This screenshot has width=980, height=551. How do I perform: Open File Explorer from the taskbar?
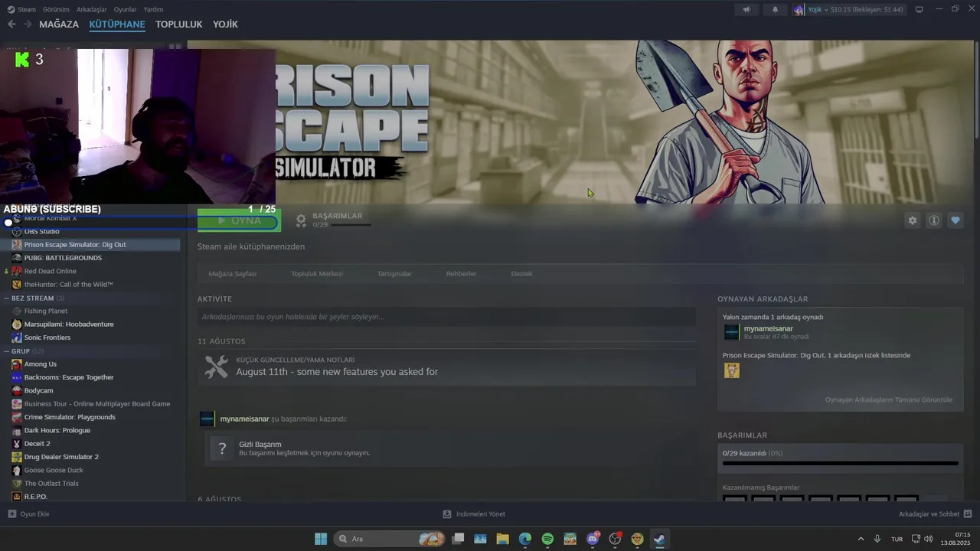click(x=503, y=539)
